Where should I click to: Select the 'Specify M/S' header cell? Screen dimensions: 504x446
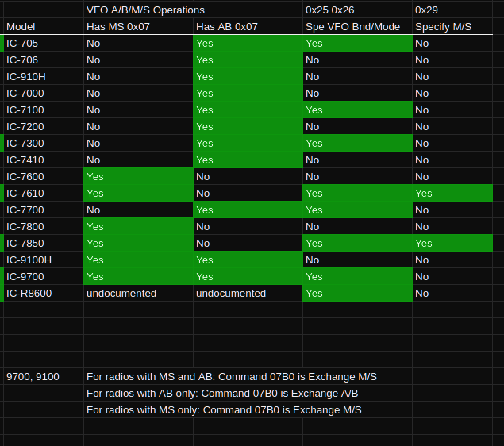click(x=452, y=26)
